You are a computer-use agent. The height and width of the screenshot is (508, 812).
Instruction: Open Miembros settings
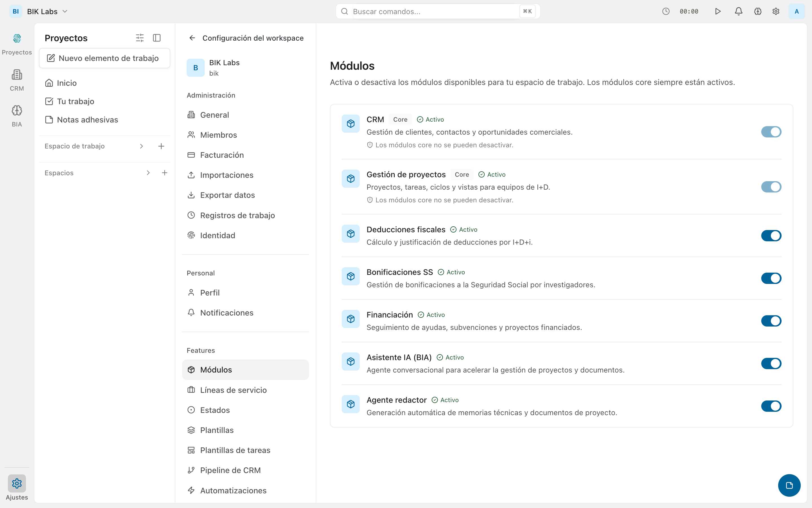click(245, 135)
